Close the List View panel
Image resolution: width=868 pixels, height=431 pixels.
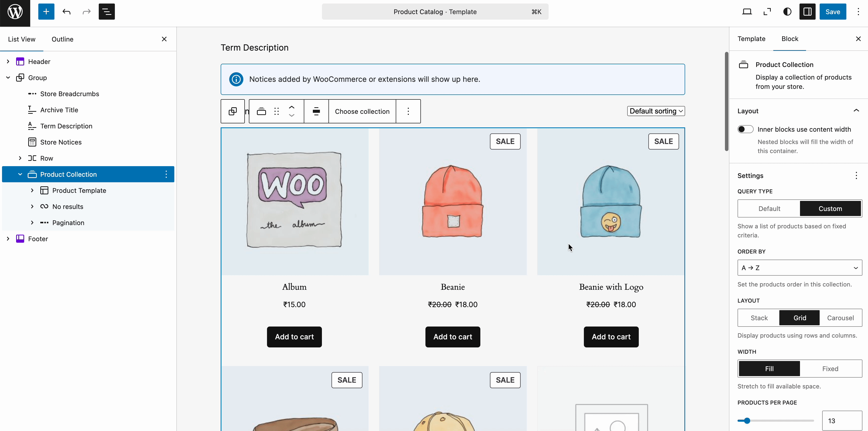tap(164, 39)
